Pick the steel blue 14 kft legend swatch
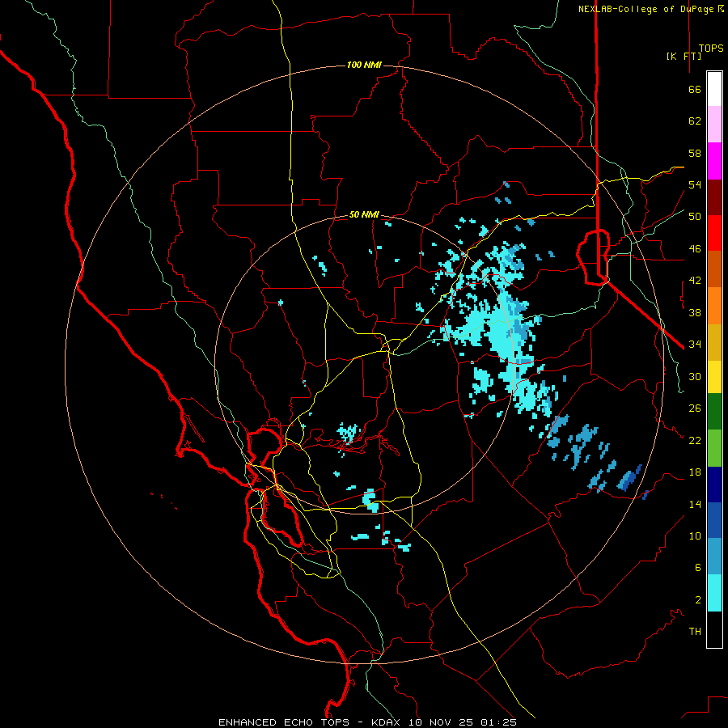This screenshot has height=728, width=728. click(x=714, y=556)
